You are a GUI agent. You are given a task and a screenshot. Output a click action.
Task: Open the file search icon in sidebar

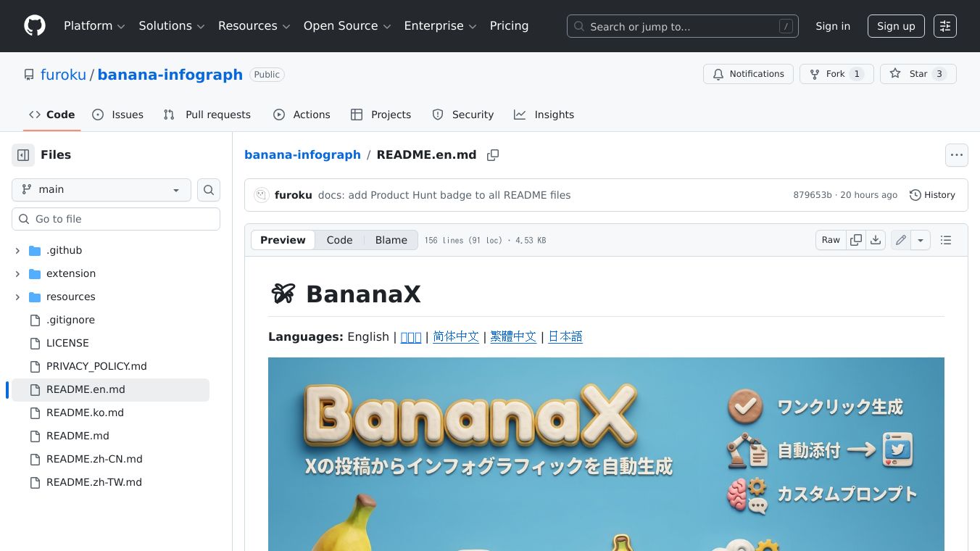[209, 190]
